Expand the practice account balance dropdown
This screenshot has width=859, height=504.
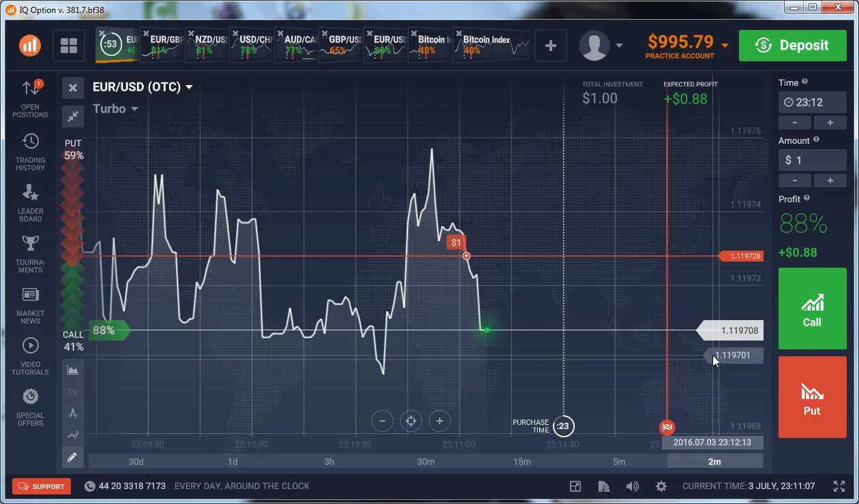coord(725,46)
